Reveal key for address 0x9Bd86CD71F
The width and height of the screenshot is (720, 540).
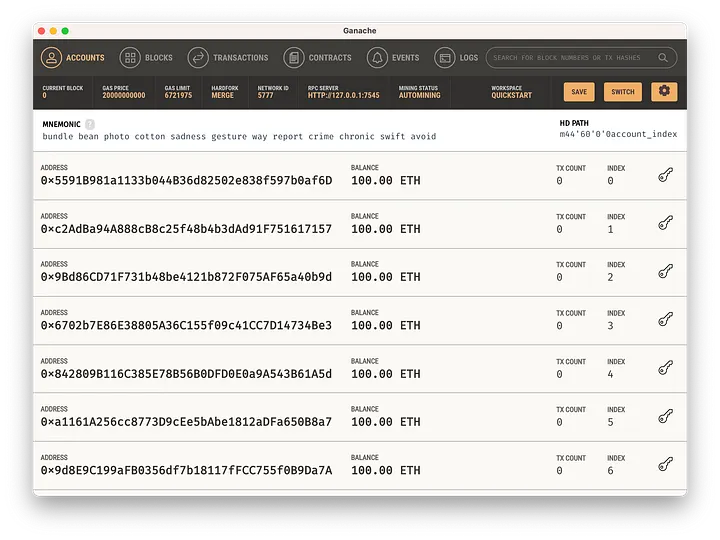[x=666, y=271]
